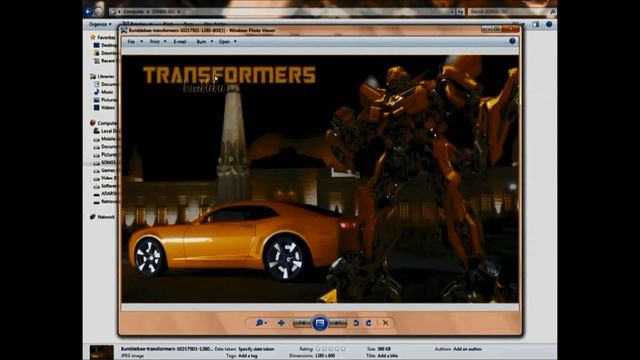Toggle the Explorer preview pane icon
Viewport: 640px width, 360px height.
pyautogui.click(x=536, y=24)
